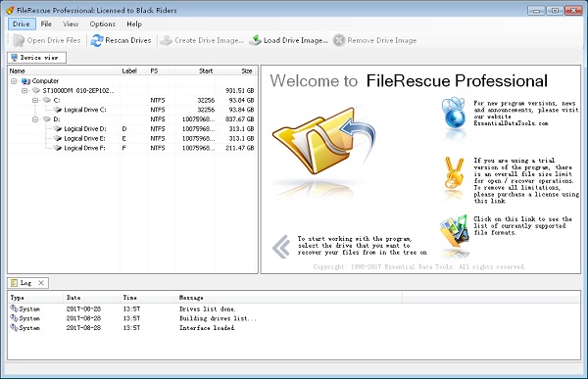
Task: Select the ST1000DM 010-2EP102 disk
Action: 78,91
